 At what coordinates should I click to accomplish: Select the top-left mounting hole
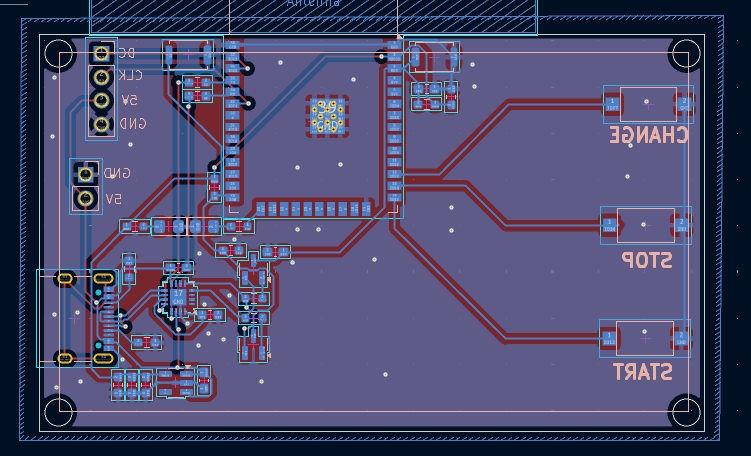58,54
